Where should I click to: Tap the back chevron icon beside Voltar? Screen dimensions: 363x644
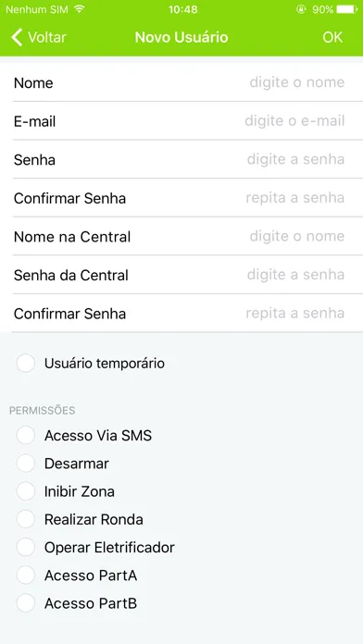pyautogui.click(x=17, y=37)
